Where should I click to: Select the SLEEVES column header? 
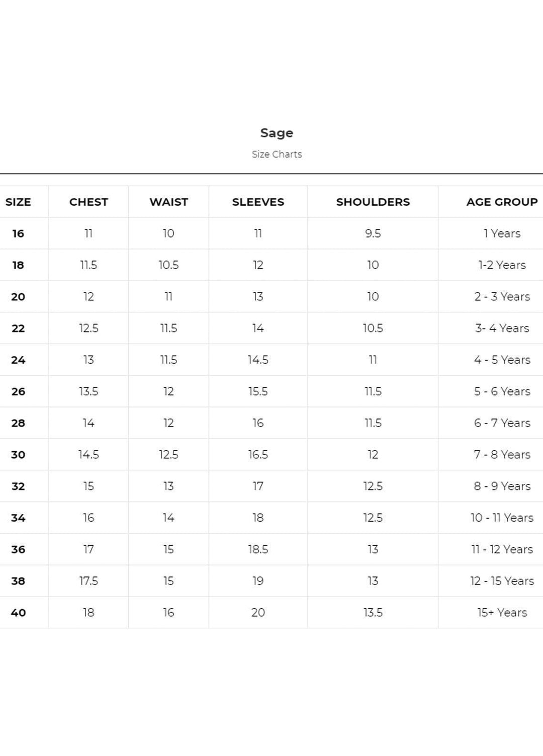(x=258, y=202)
